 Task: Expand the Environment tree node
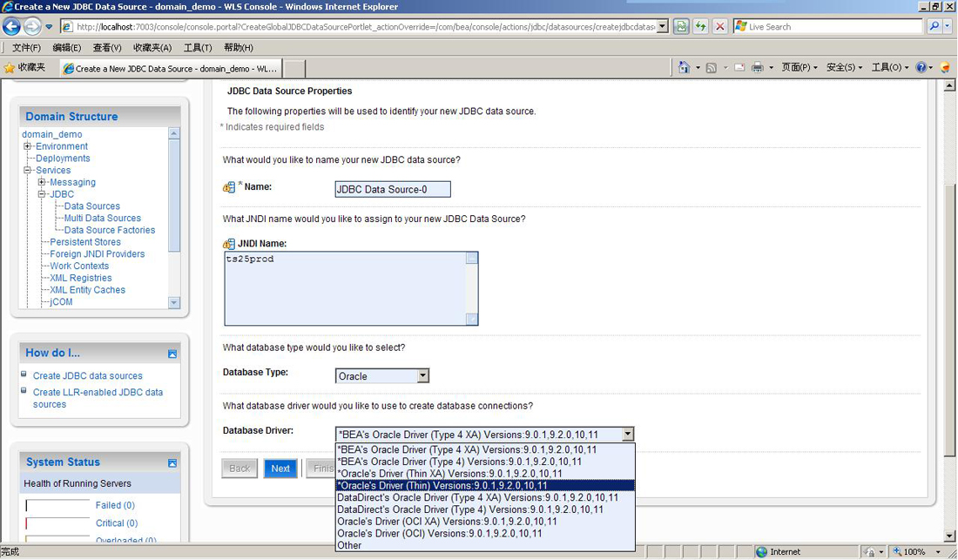(x=28, y=146)
